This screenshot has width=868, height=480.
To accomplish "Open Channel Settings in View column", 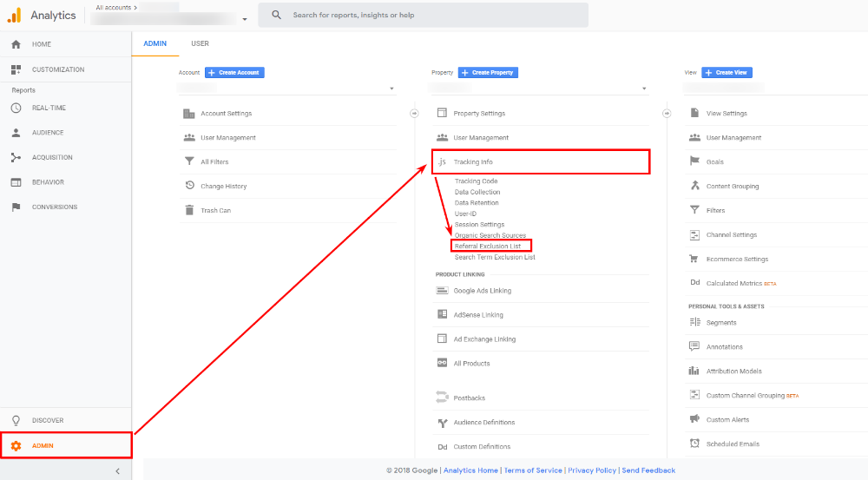I will tap(731, 234).
